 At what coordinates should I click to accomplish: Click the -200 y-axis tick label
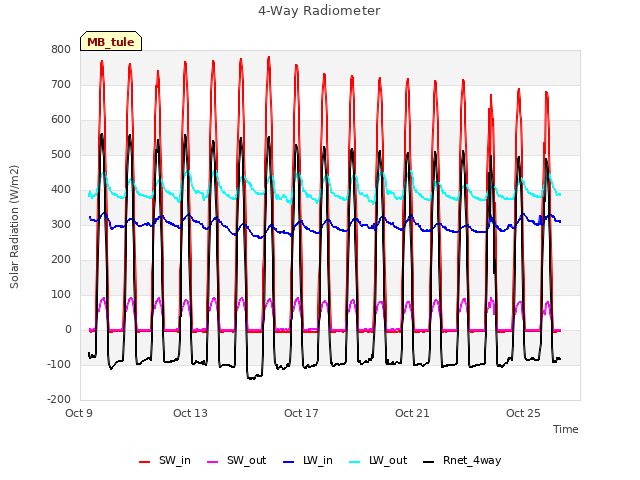point(59,400)
